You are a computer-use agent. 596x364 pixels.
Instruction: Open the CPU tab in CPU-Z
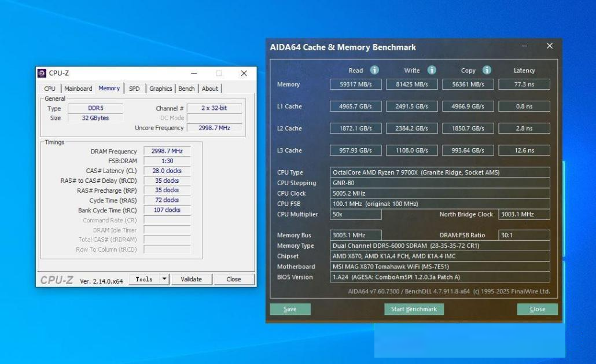coord(50,89)
